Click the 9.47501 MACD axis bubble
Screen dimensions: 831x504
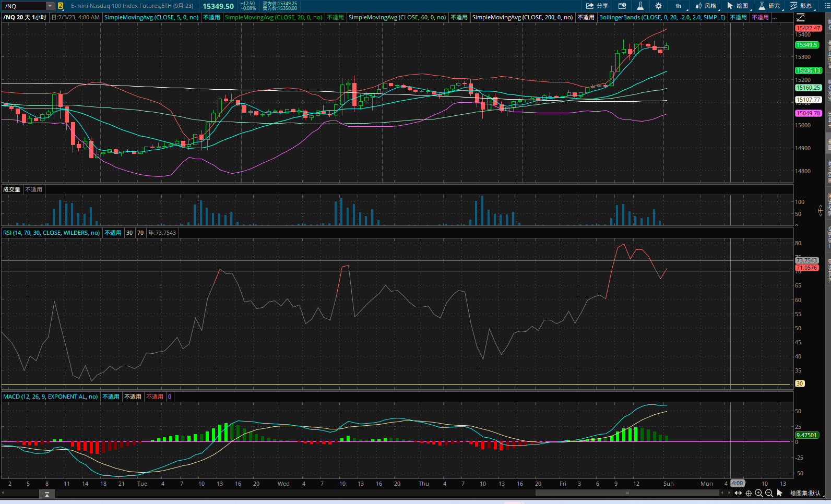(806, 435)
